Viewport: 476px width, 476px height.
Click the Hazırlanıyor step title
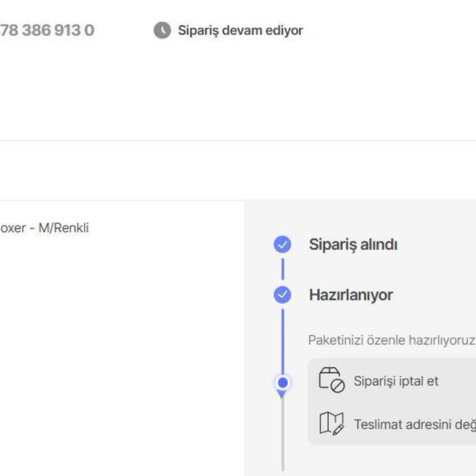pyautogui.click(x=351, y=295)
